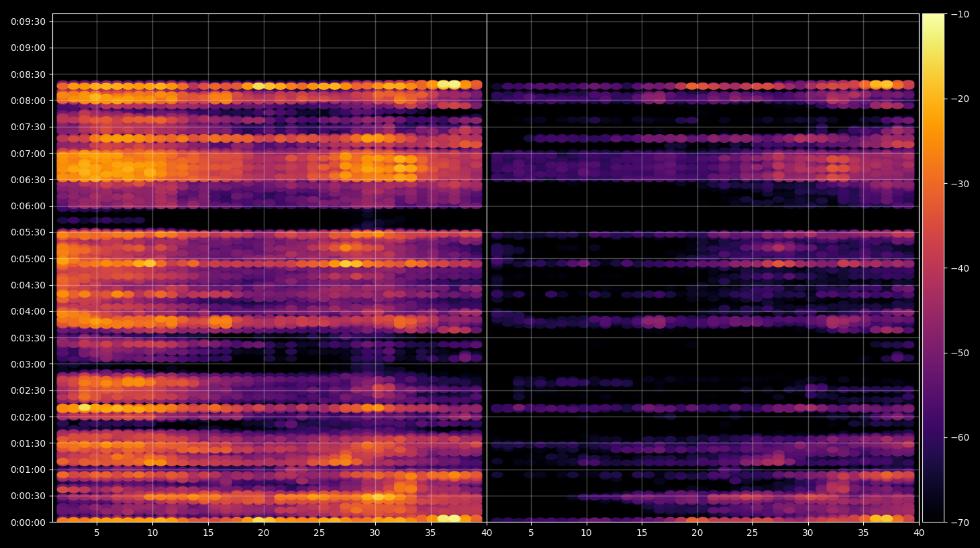
Task: Click the 0:00:30 time axis label
Action: point(28,496)
